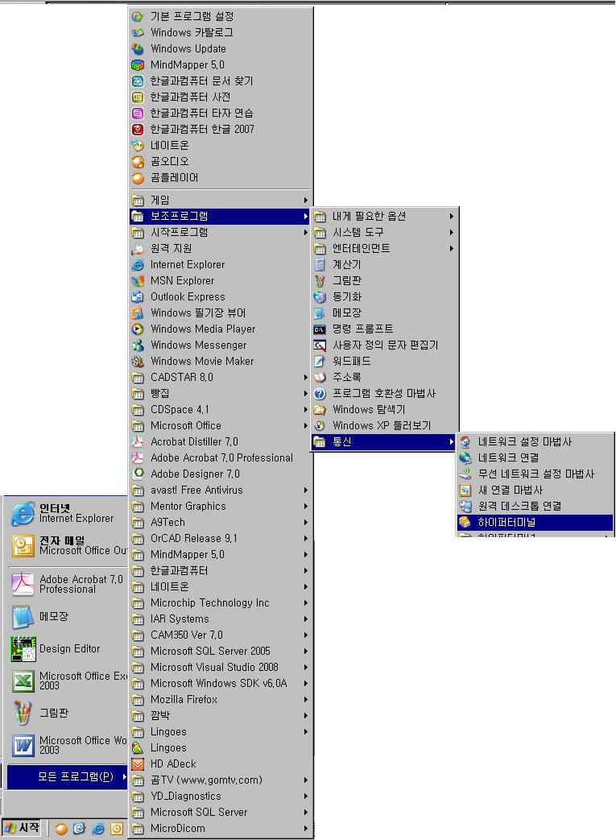616x840 pixels.
Task: Click the MSN Explorer butterfly icon
Action: point(138,281)
